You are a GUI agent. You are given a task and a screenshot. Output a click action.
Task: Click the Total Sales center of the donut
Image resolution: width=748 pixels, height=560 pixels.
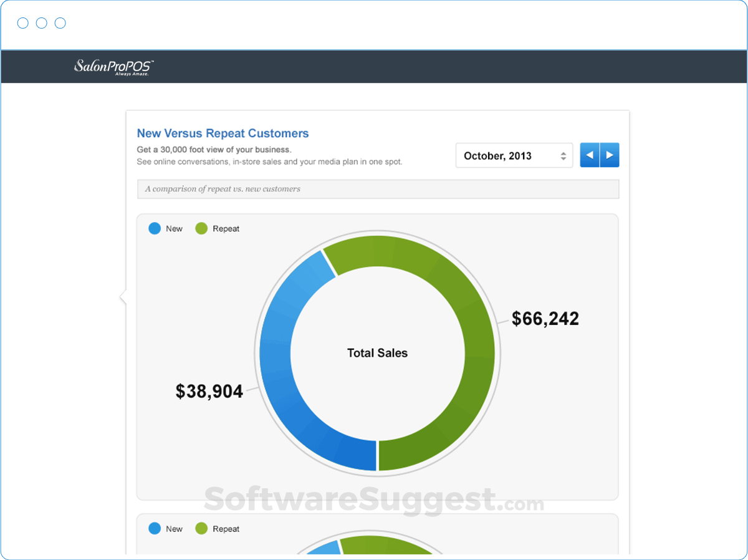pyautogui.click(x=377, y=353)
